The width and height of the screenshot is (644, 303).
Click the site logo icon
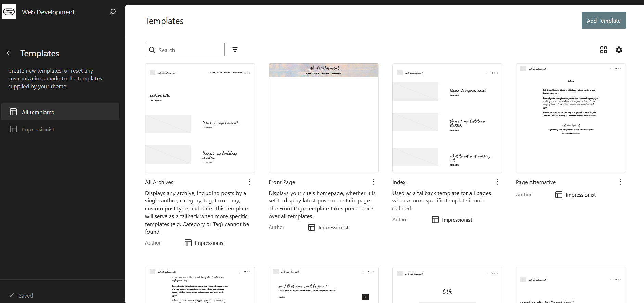coord(9,12)
